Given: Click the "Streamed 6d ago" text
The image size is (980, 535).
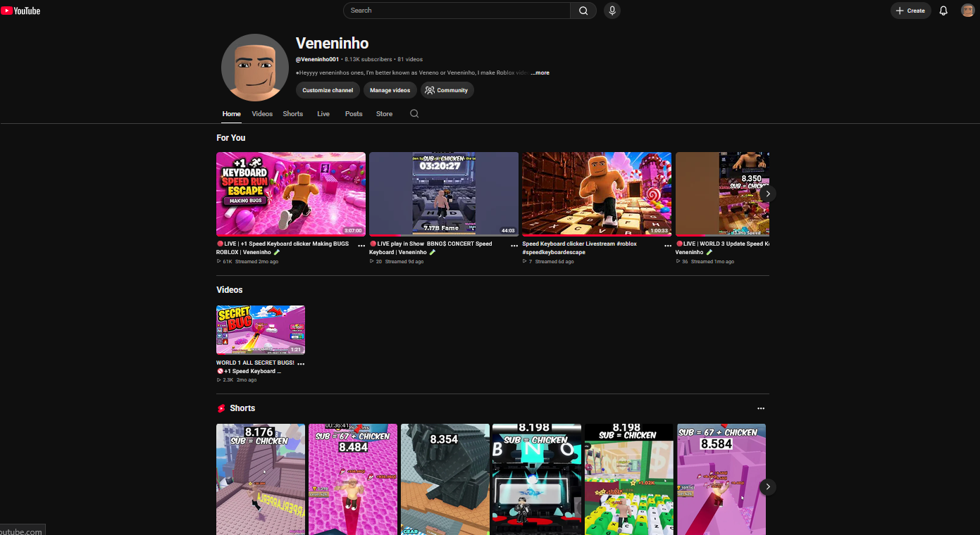Looking at the screenshot, I should coord(554,261).
